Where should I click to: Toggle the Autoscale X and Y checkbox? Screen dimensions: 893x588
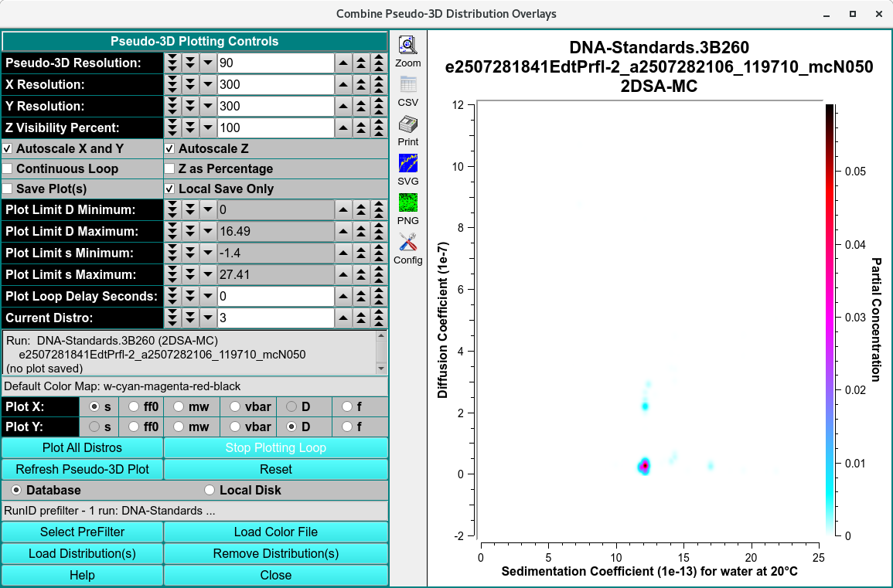tap(8, 148)
